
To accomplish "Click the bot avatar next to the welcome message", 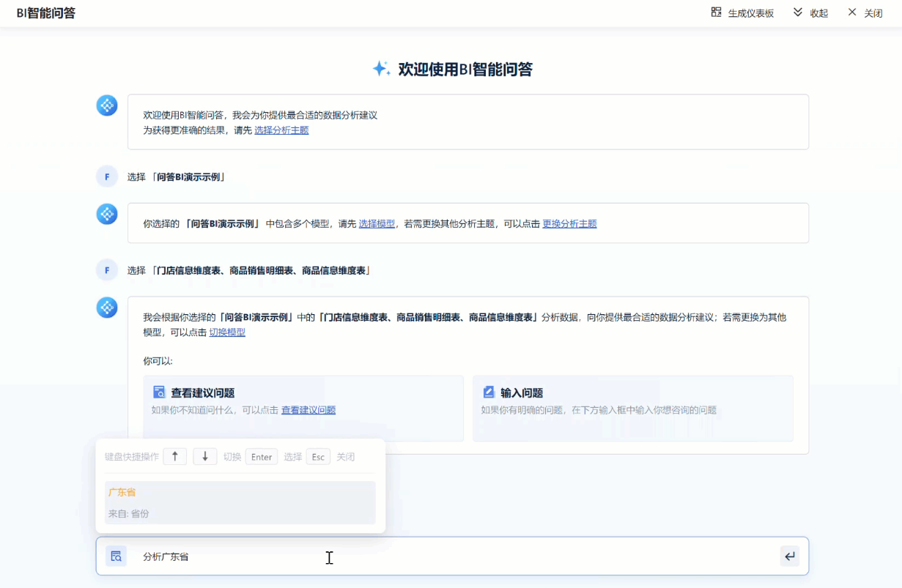I will click(x=108, y=105).
